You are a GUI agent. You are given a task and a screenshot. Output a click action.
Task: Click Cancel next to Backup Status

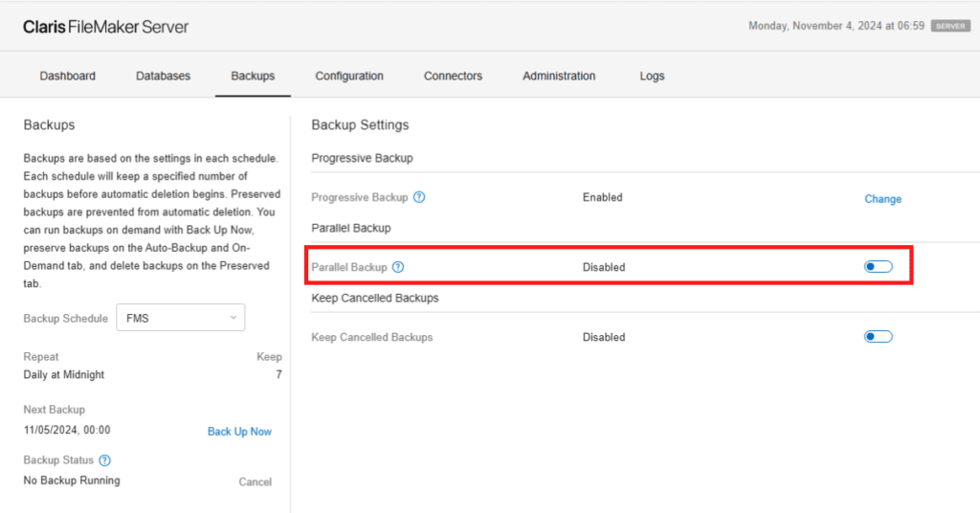tap(255, 481)
